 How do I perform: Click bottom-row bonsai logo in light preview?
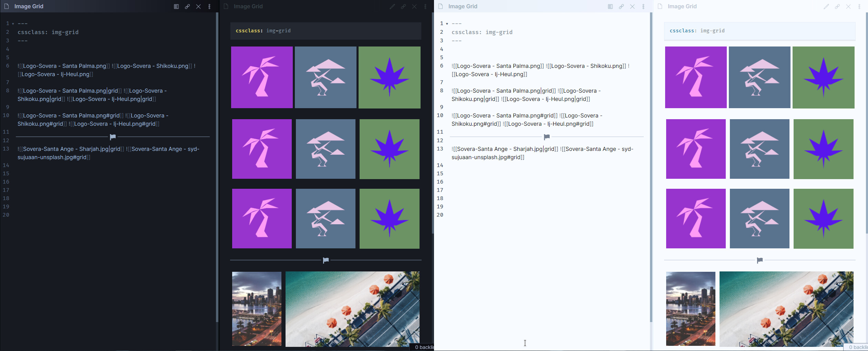759,218
